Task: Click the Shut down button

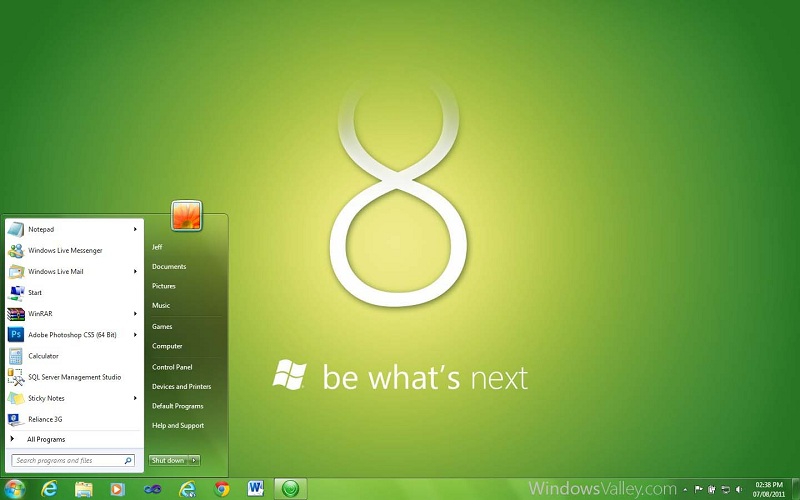Action: 168,460
